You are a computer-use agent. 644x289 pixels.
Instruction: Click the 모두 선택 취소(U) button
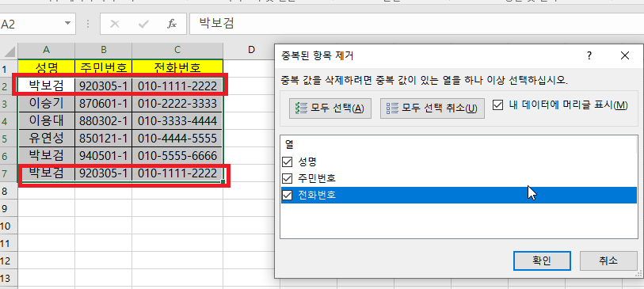pos(432,108)
